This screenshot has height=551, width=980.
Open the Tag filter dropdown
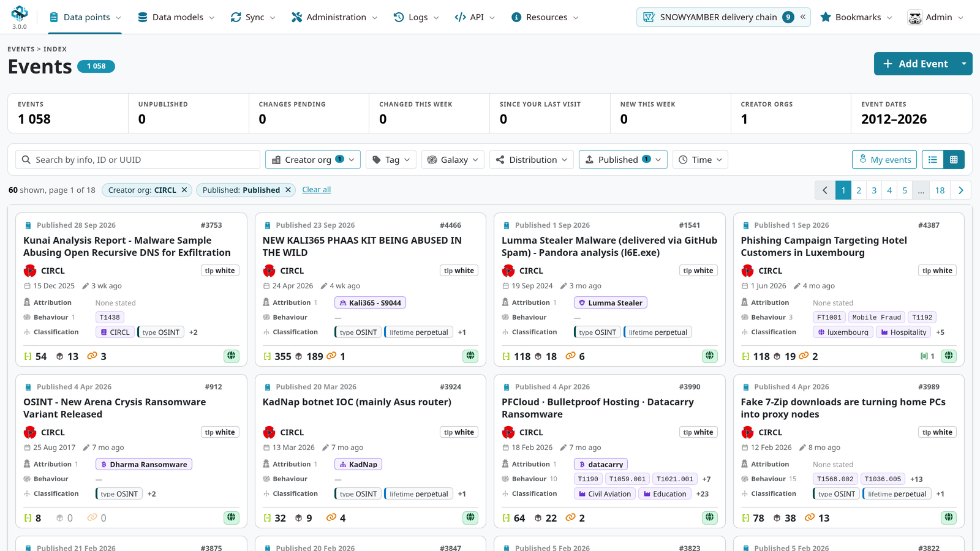coord(391,160)
